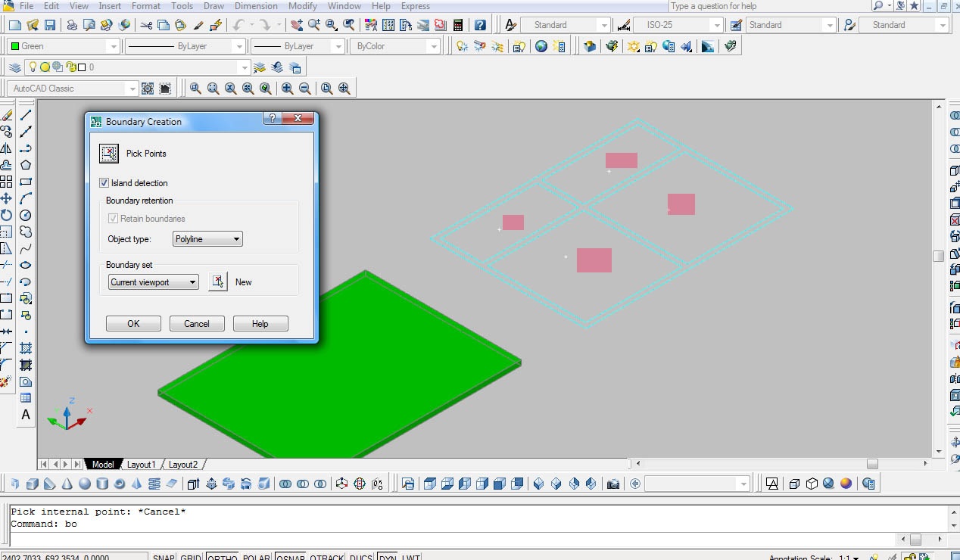This screenshot has width=960, height=560.
Task: Select the Line draw tool
Action: [26, 115]
